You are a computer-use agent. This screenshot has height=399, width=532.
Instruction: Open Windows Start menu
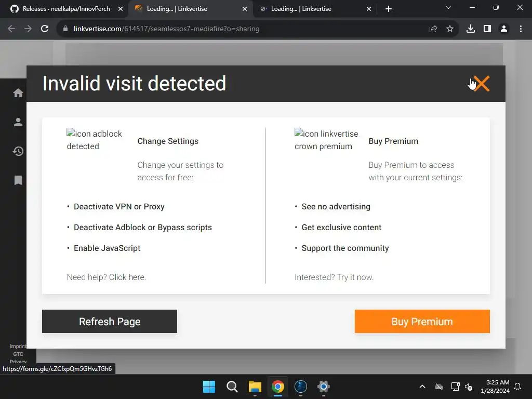click(x=209, y=387)
